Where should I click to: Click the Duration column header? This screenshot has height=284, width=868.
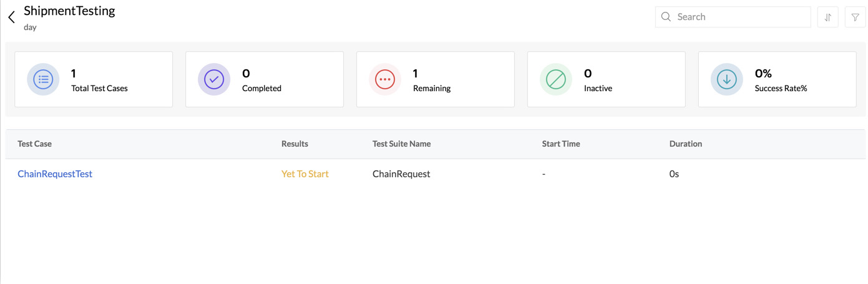coord(685,144)
